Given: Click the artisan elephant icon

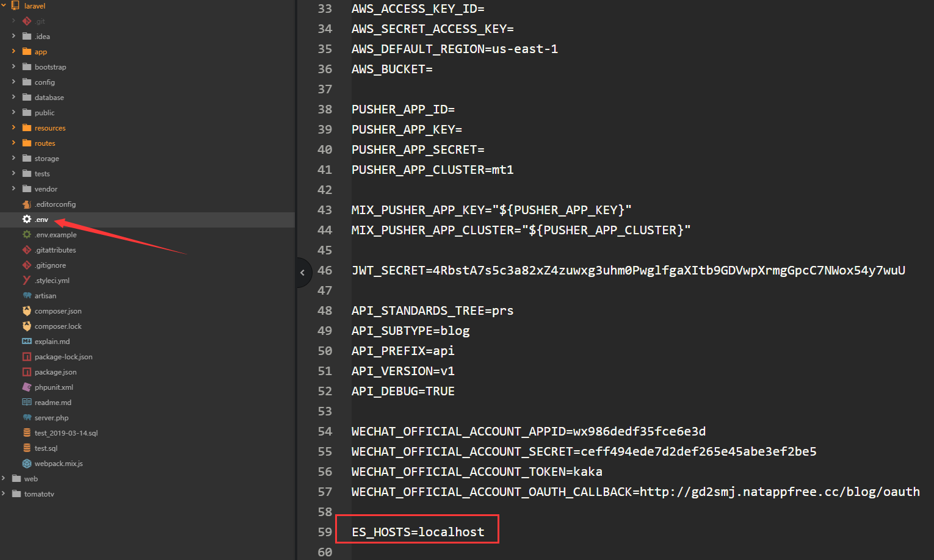Looking at the screenshot, I should coord(27,296).
